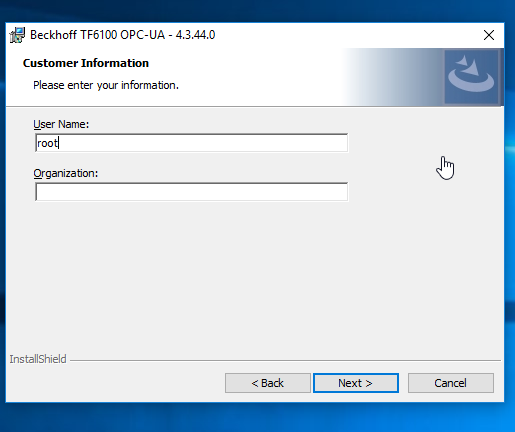The width and height of the screenshot is (515, 432).
Task: Click the Organization label
Action: 66,173
